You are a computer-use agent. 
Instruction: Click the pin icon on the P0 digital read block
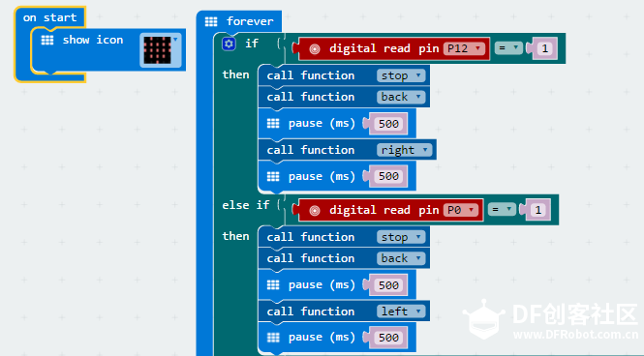[315, 211]
